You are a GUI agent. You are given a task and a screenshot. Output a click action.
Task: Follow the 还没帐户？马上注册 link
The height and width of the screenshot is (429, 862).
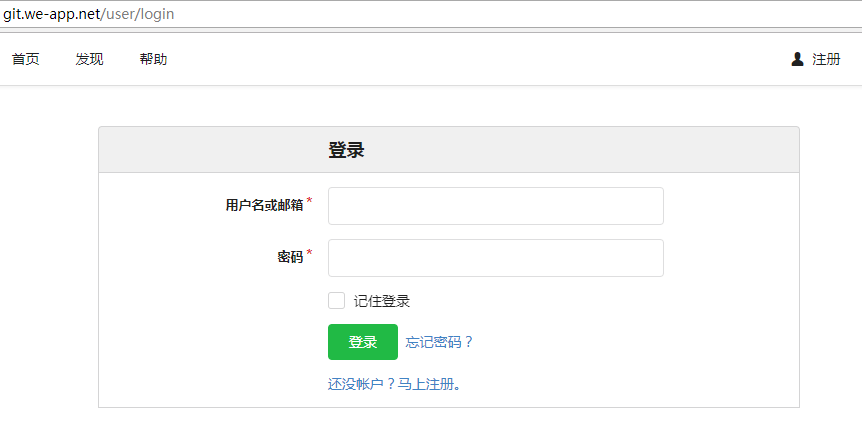(393, 383)
